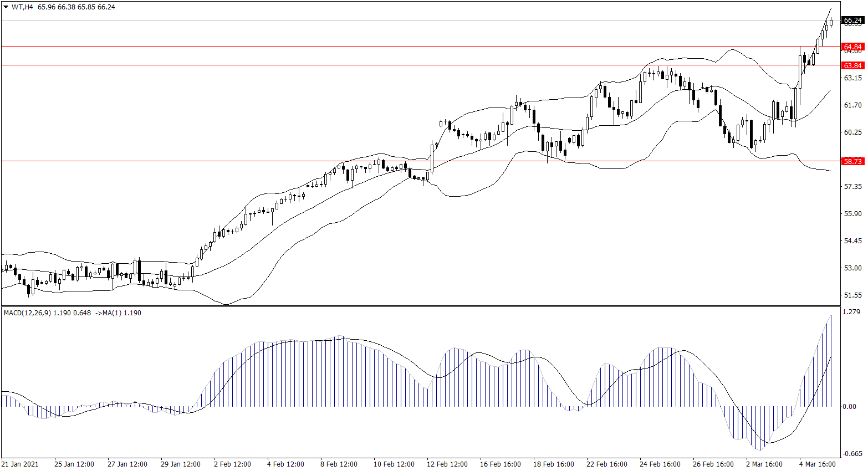Viewport: 868px width, 471px height.
Task: Click the 53.00 price axis label
Action: click(x=852, y=268)
